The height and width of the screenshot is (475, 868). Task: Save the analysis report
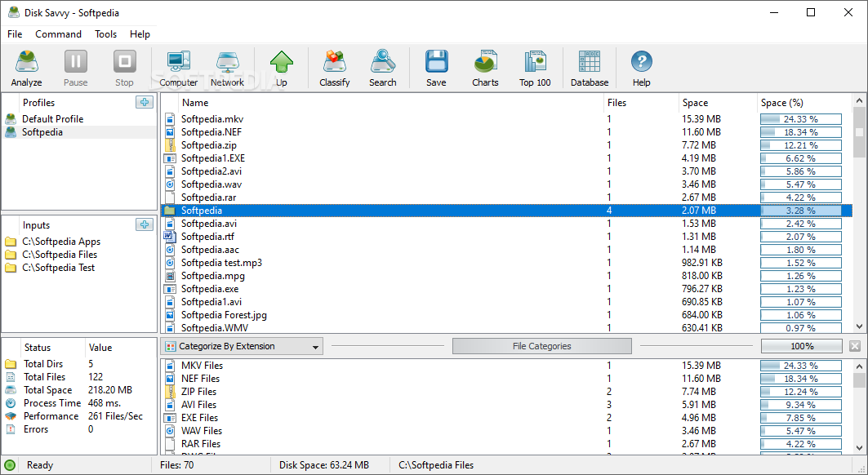click(436, 68)
